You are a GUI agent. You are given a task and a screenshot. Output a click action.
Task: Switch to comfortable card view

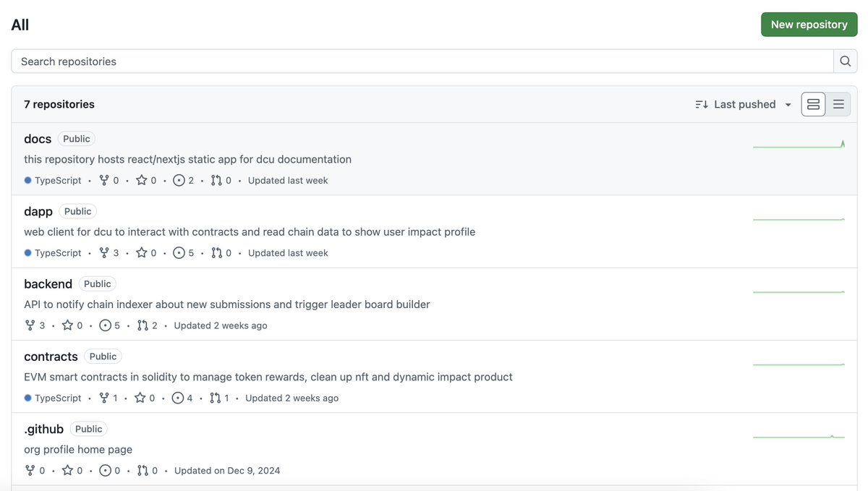pyautogui.click(x=813, y=104)
